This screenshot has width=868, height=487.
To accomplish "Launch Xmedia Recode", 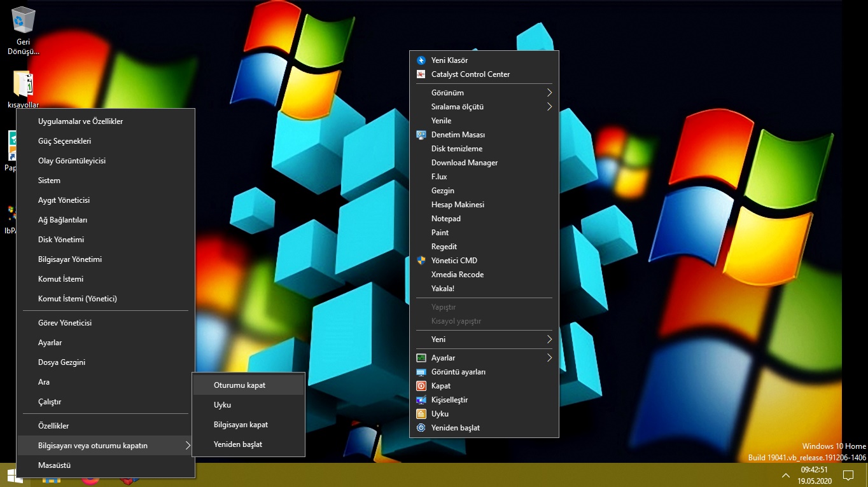I will pyautogui.click(x=484, y=275).
